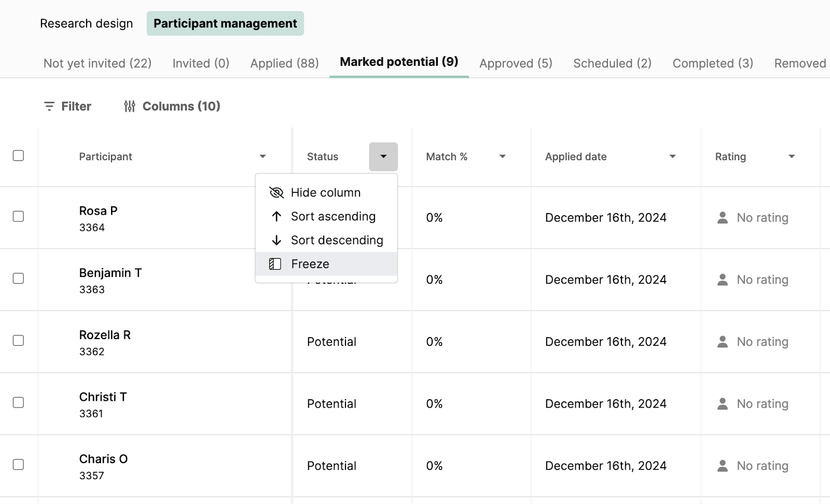Open the Not yet invited (22) tab
This screenshot has width=830, height=504.
click(x=98, y=63)
